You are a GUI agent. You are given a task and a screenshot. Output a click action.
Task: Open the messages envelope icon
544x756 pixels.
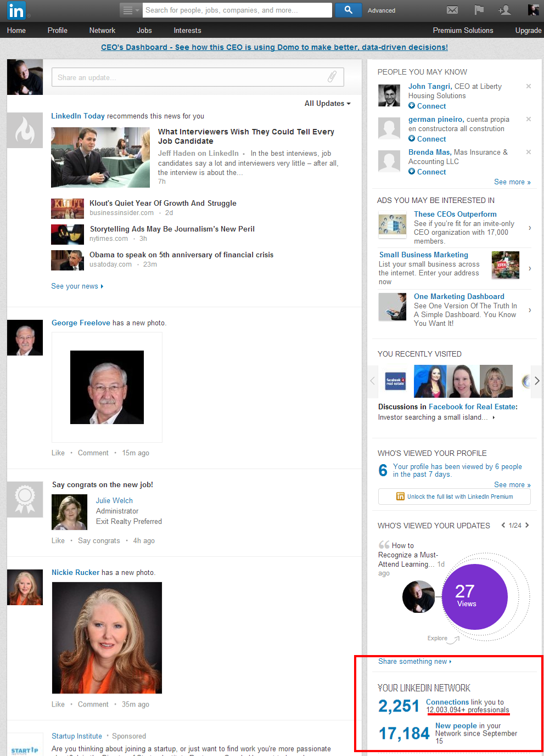(452, 10)
